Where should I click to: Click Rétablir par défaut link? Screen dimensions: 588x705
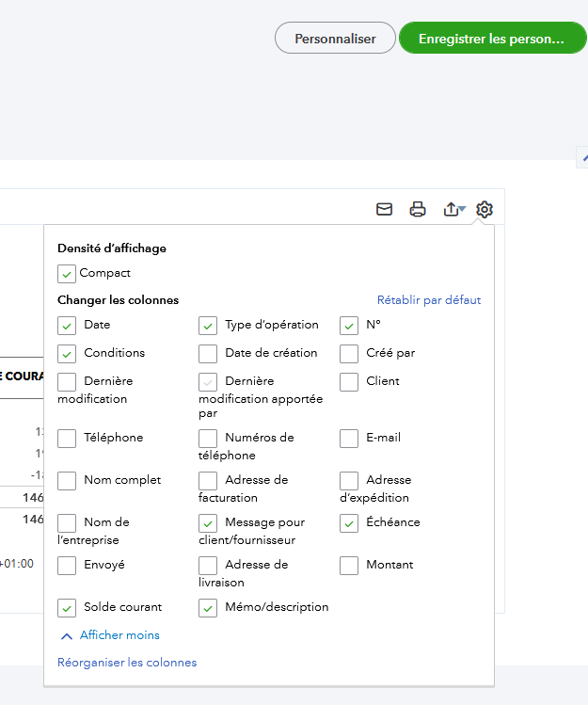click(428, 300)
